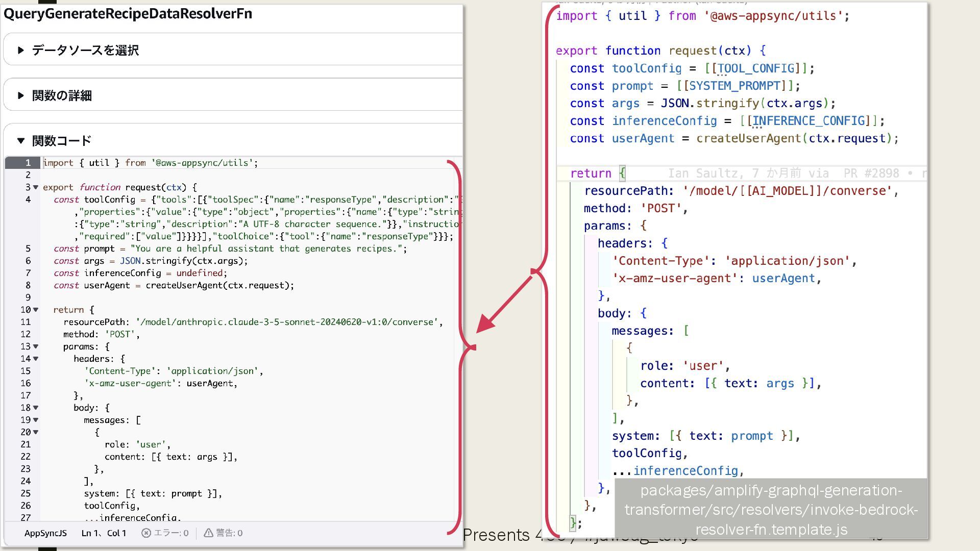
Task: Click the const prompt line in editor
Action: (x=230, y=248)
